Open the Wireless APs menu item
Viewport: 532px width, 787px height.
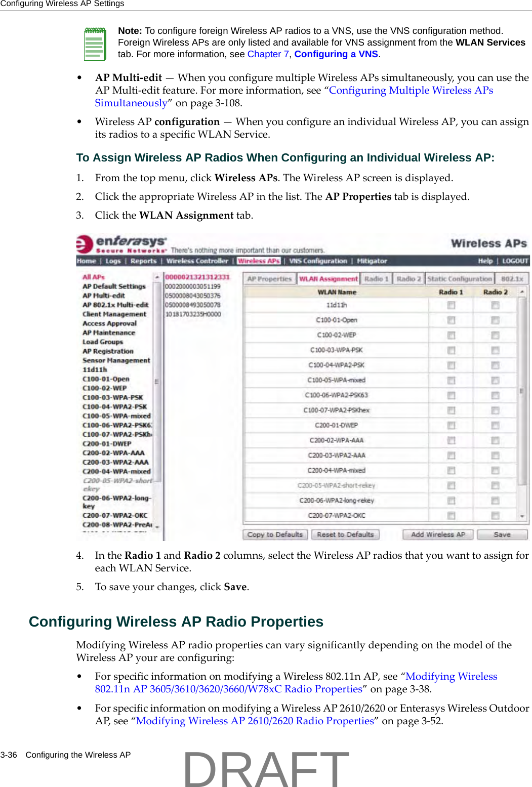[x=258, y=261]
